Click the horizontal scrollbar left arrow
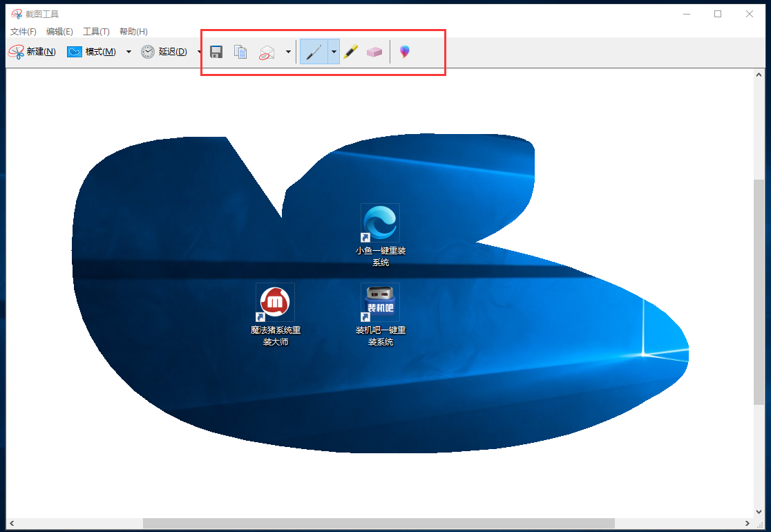Image resolution: width=771 pixels, height=532 pixels. (x=12, y=523)
